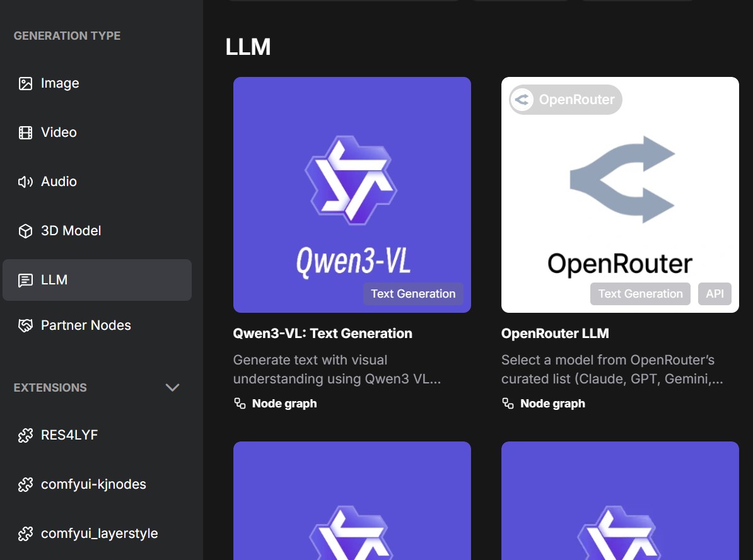Screen dimensions: 753x560
Task: Open the bottom-right Qwen template thumbnail
Action: click(620, 501)
